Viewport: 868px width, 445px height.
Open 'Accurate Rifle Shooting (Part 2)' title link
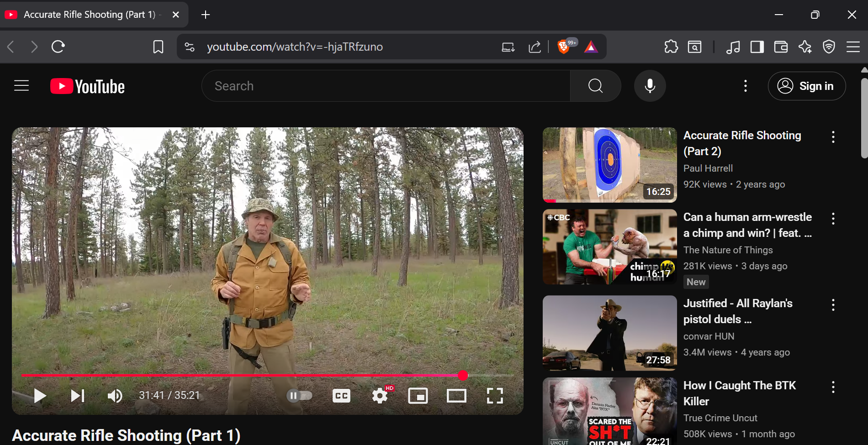pos(742,143)
